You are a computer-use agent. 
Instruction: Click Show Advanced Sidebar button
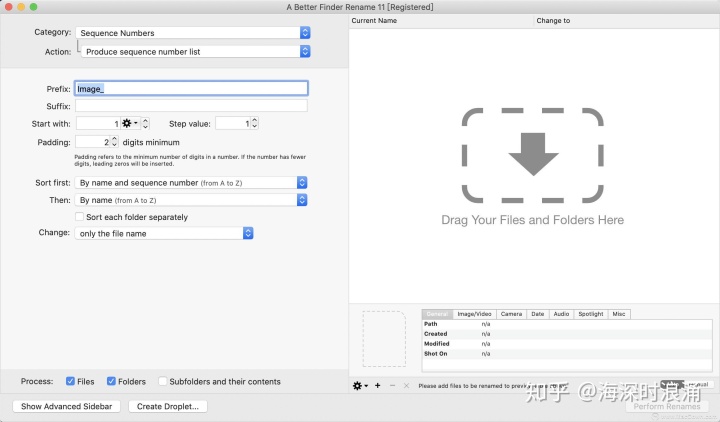click(67, 406)
